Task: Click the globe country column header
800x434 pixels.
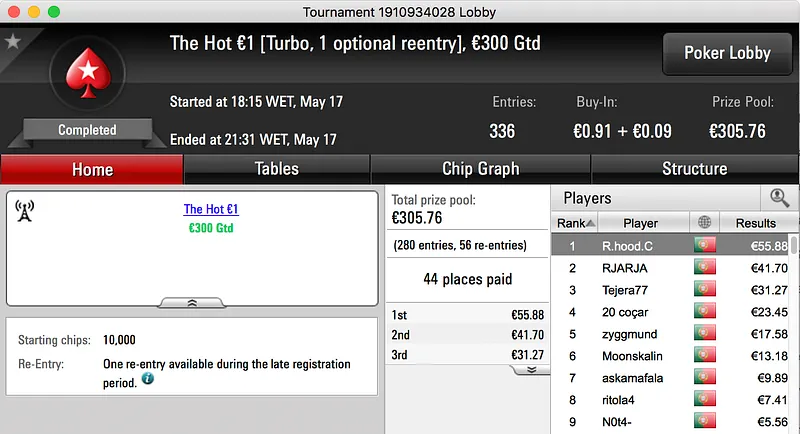Action: 705,223
